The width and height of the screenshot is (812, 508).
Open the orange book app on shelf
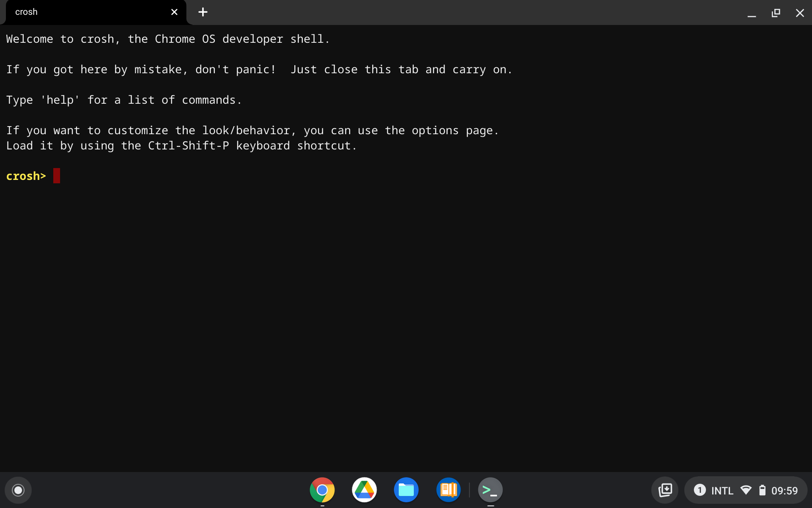click(448, 490)
